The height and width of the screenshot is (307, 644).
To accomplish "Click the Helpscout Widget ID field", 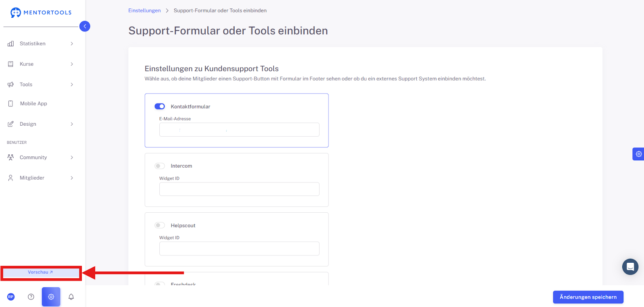I will pos(239,249).
